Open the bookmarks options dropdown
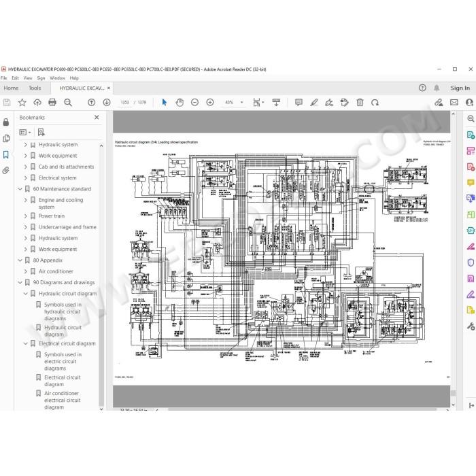This screenshot has height=476, width=476. pyautogui.click(x=25, y=133)
